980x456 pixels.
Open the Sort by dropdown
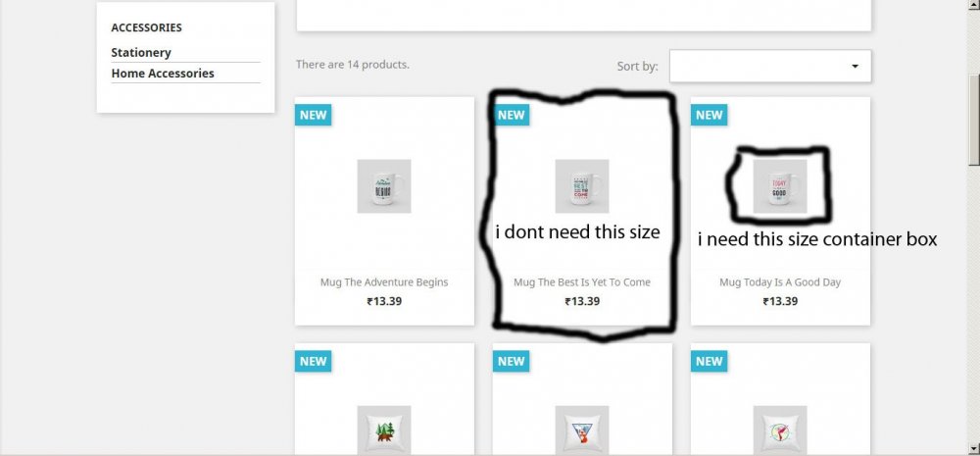tap(770, 67)
